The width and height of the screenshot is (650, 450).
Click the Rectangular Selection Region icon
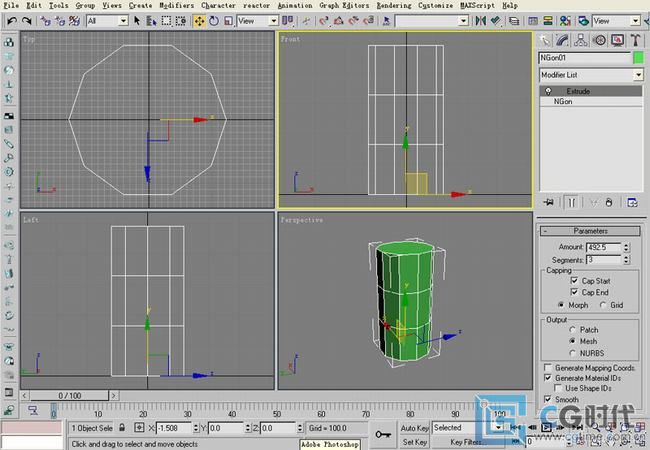(166, 20)
